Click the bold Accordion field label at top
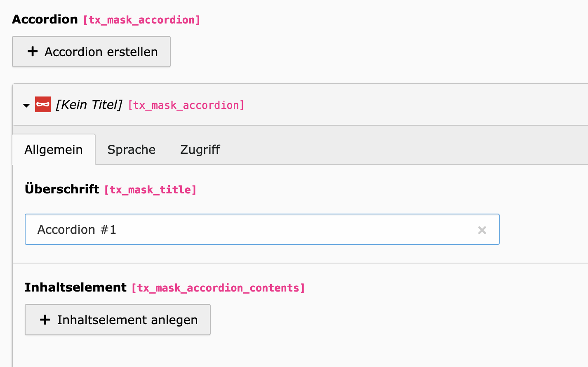 pyautogui.click(x=45, y=19)
